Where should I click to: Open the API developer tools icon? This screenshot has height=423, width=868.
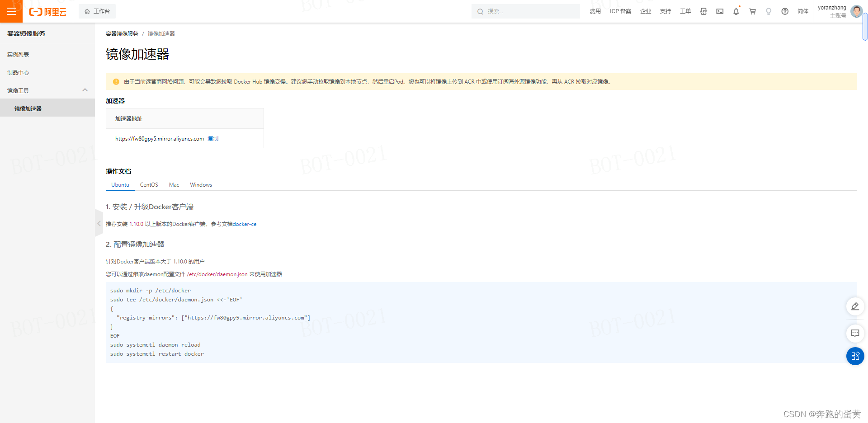click(703, 11)
